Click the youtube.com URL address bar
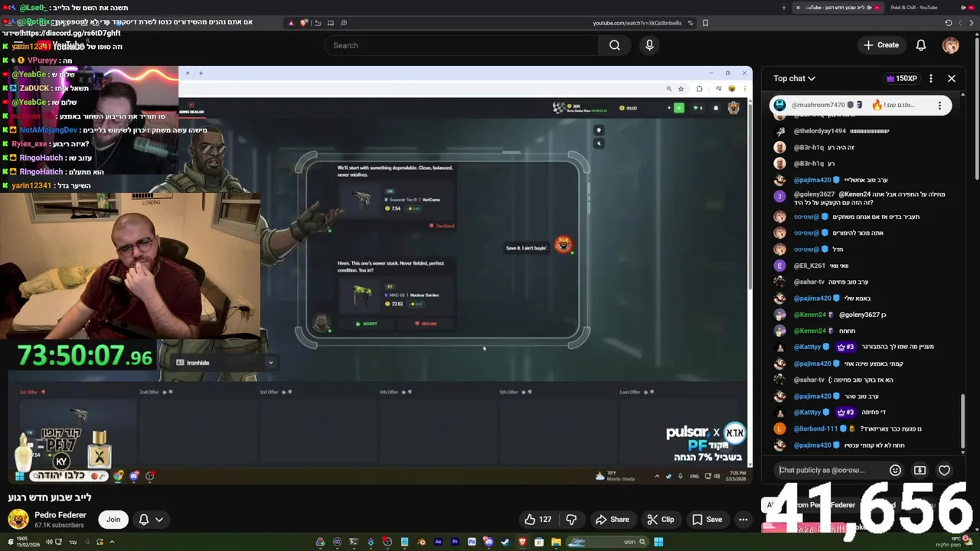The image size is (980, 551). tap(636, 23)
